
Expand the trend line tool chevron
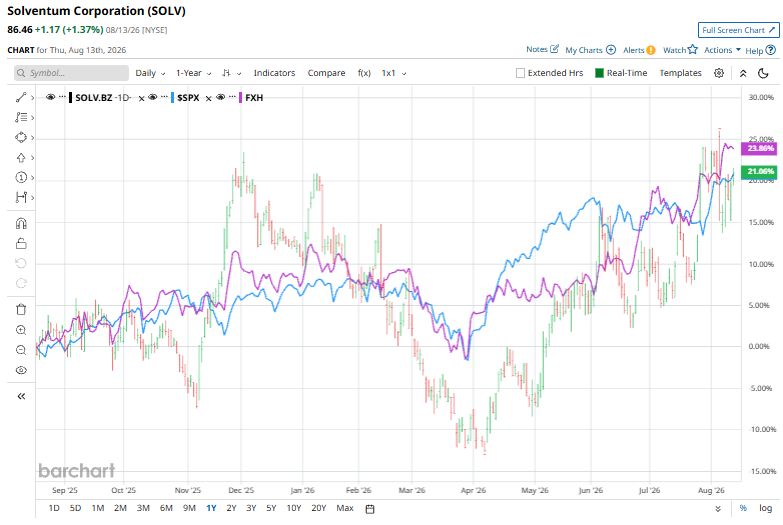[32, 98]
